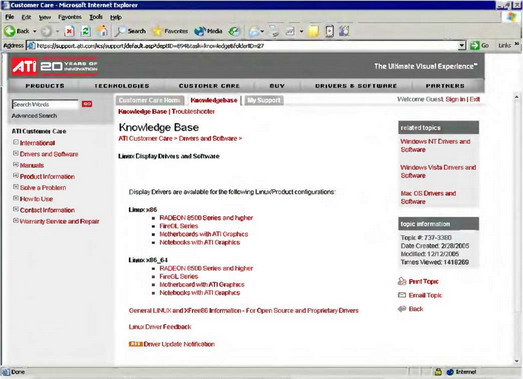Click the Search Words input field
Screen dimensions: 523x379
tap(45, 104)
